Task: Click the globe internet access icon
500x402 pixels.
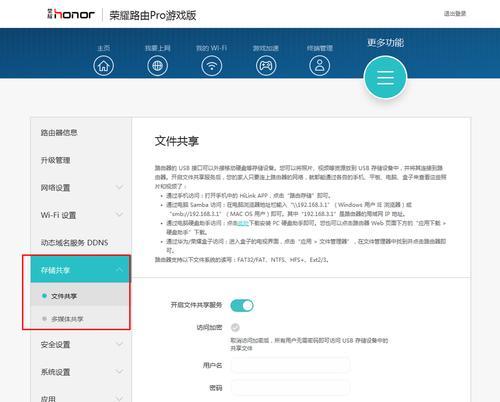Action: 157,66
